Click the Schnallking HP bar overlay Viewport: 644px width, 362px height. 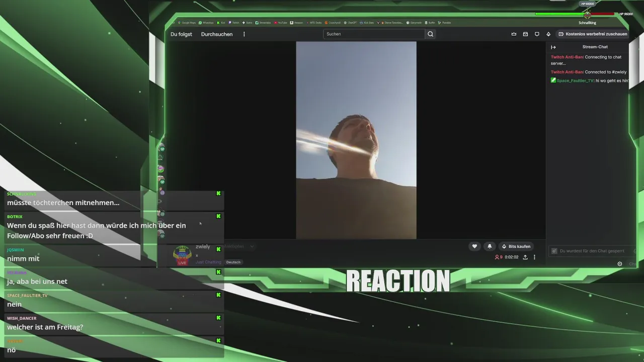point(584,14)
